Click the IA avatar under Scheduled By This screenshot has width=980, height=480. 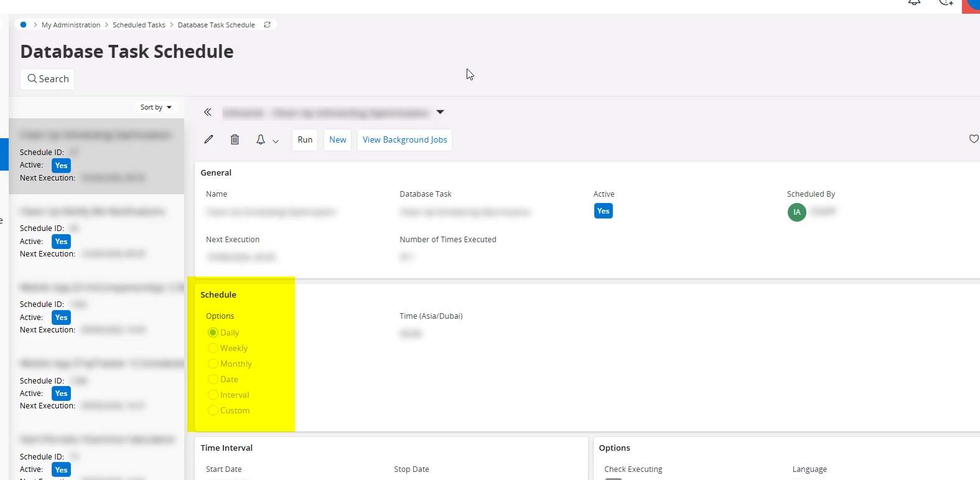click(x=797, y=212)
